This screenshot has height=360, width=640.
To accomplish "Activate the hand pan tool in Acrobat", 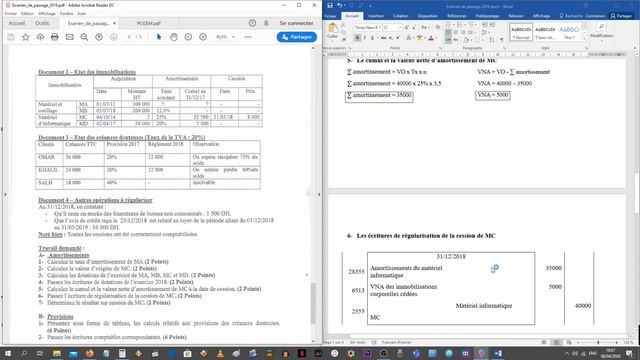I will 173,37.
